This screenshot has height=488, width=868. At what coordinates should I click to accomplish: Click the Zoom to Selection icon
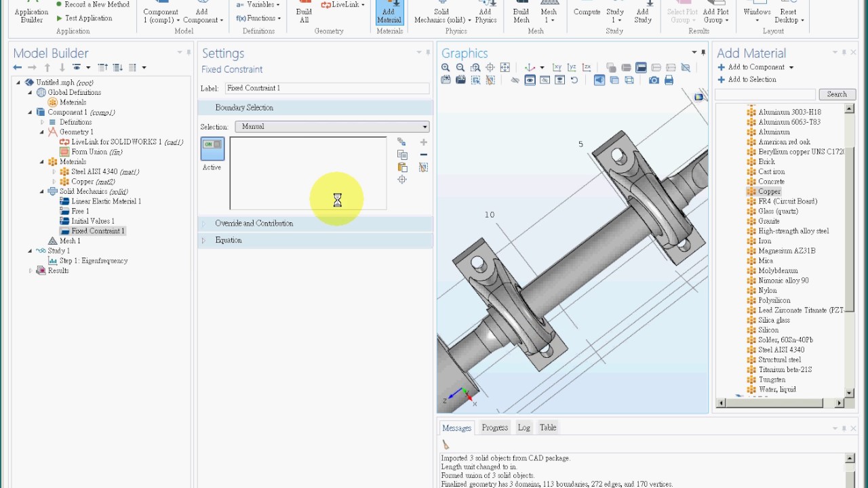(490, 67)
